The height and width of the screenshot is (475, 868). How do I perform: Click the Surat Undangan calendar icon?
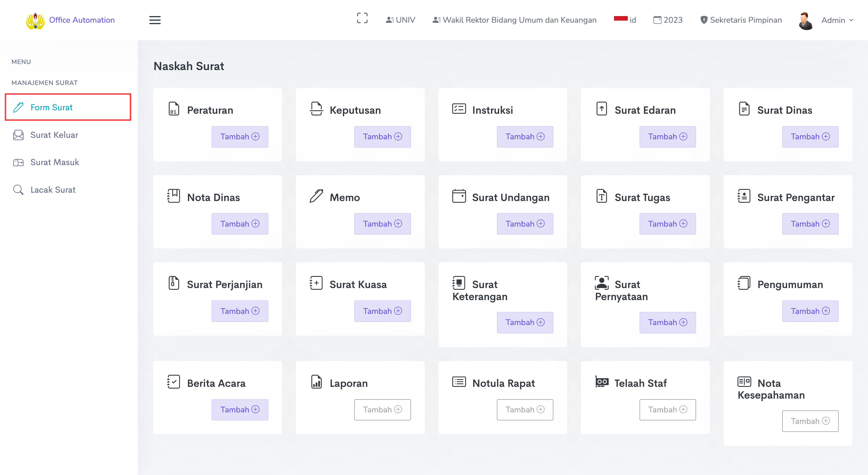(x=459, y=196)
